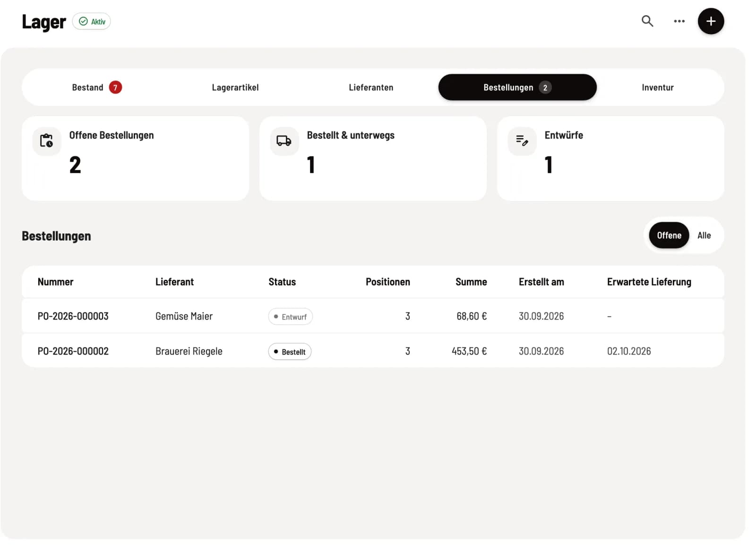Image resolution: width=756 pixels, height=545 pixels.
Task: Open the Inventur tab
Action: point(658,87)
